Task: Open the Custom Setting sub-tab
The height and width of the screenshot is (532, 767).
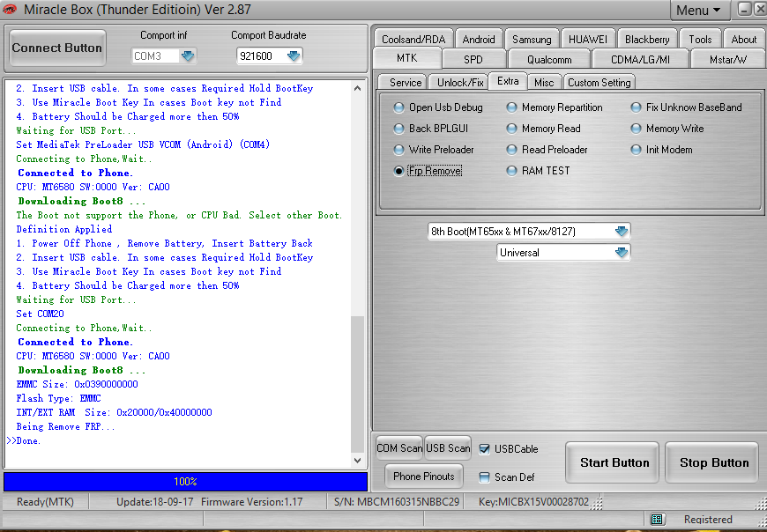Action: coord(599,82)
